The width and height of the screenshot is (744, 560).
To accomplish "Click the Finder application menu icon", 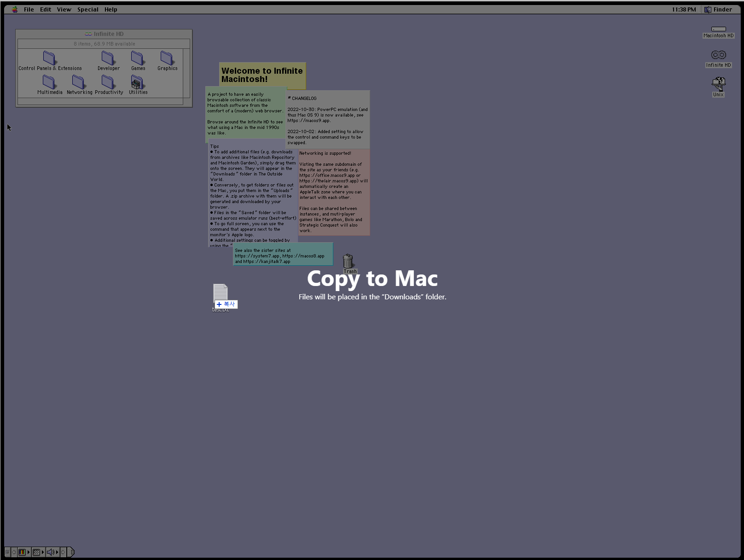I will point(708,9).
